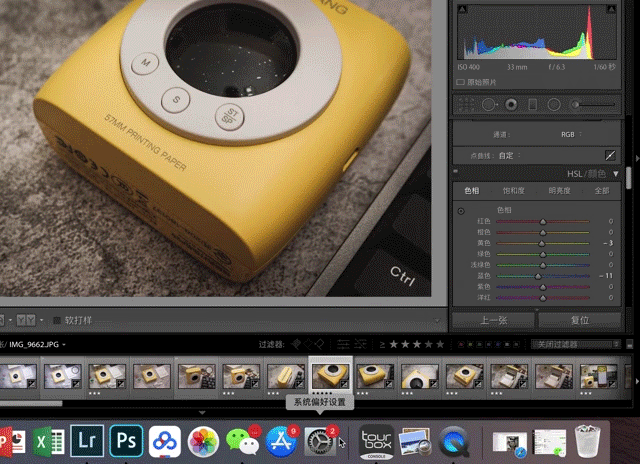Open the 点曲线 自定 preset dropdown
This screenshot has height=464, width=640.
(x=510, y=156)
